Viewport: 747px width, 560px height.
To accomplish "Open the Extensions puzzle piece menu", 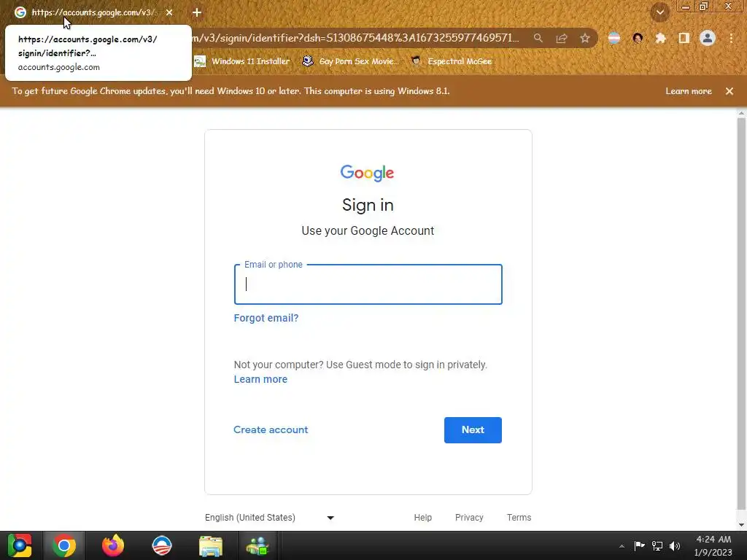I will pos(661,38).
